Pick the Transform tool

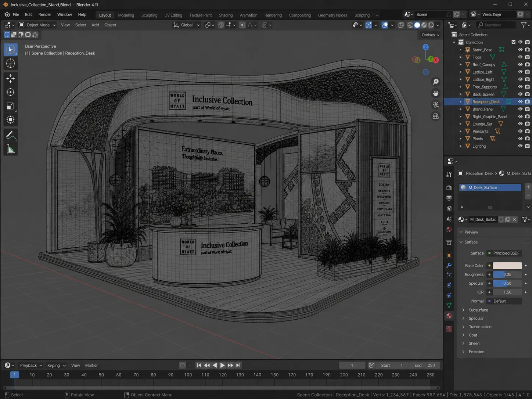[11, 120]
